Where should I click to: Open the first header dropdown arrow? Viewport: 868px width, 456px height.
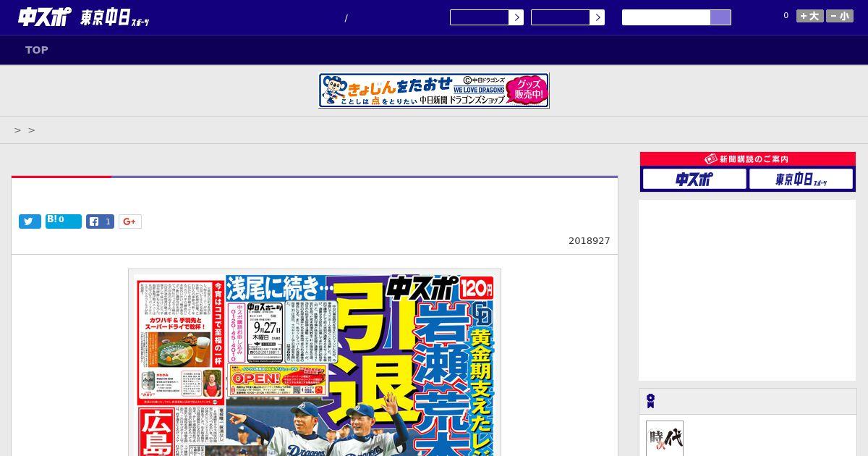516,17
